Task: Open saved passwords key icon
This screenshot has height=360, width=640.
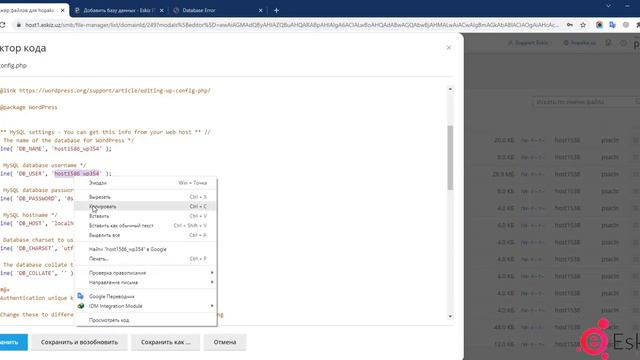Action: click(570, 25)
